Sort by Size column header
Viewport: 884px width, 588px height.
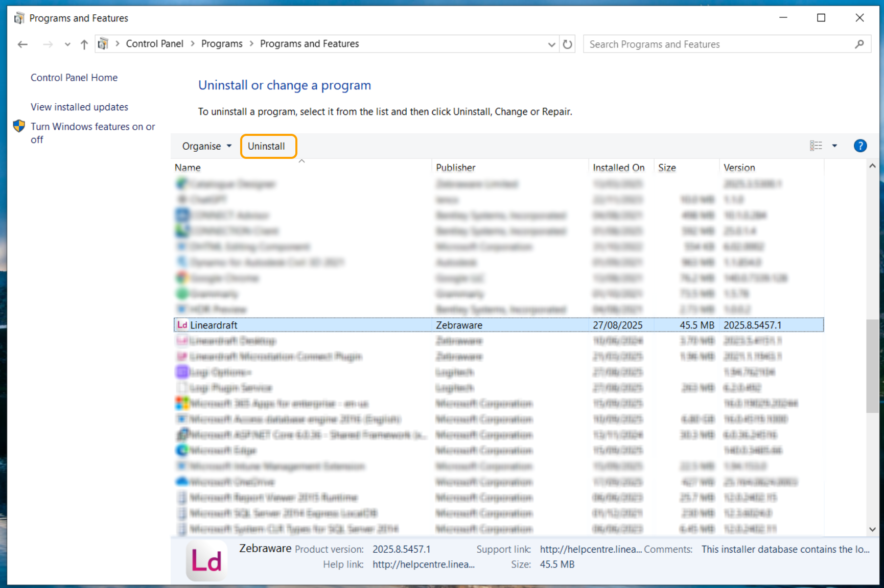coord(687,168)
